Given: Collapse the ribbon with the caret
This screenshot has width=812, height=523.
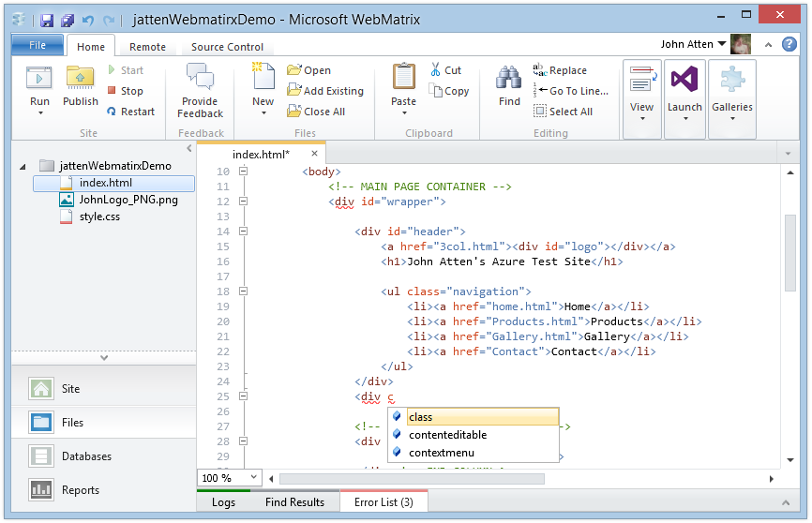Looking at the screenshot, I should [769, 45].
